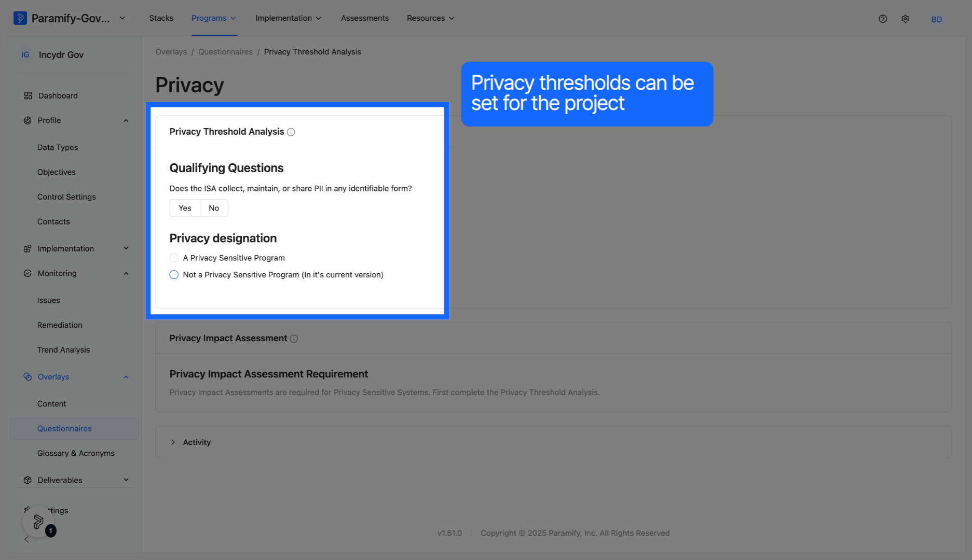972x560 pixels.
Task: Open Trend Analysis in the sidebar
Action: tap(64, 350)
